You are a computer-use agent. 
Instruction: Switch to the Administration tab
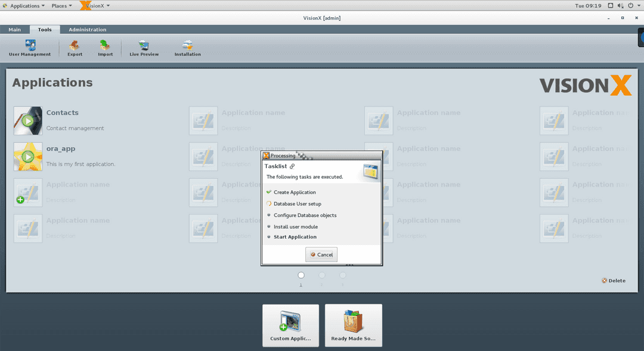click(87, 29)
